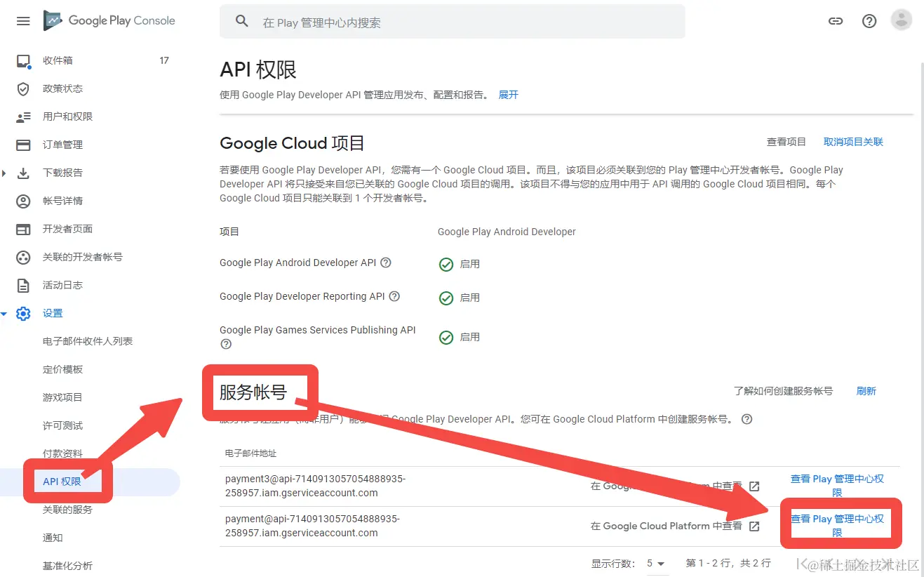Click the payment3@api service account email

point(315,486)
